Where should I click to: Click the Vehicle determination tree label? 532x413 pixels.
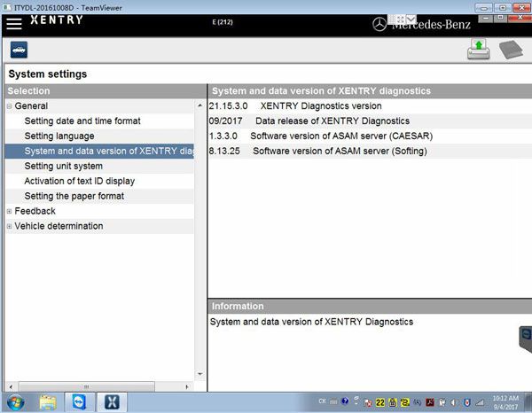pyautogui.click(x=59, y=226)
